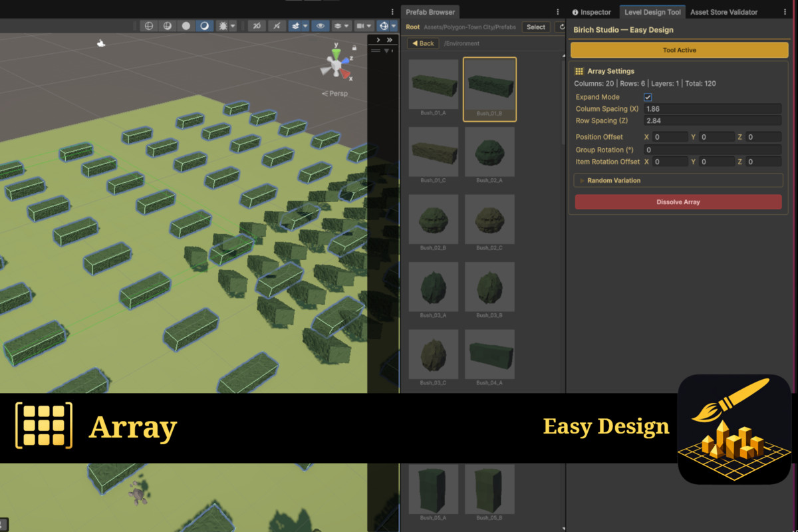Toggle the Expand Mode checkbox
The height and width of the screenshot is (532, 798).
(x=648, y=97)
